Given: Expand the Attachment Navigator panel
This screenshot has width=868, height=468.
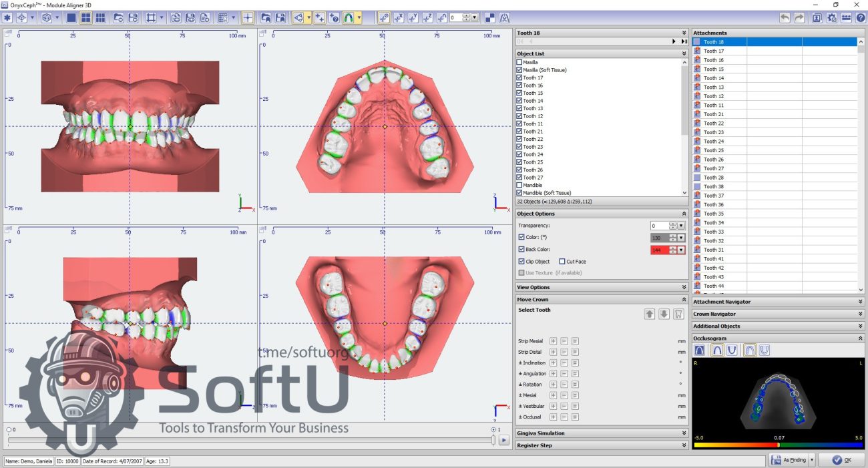Looking at the screenshot, I should pyautogui.click(x=861, y=302).
